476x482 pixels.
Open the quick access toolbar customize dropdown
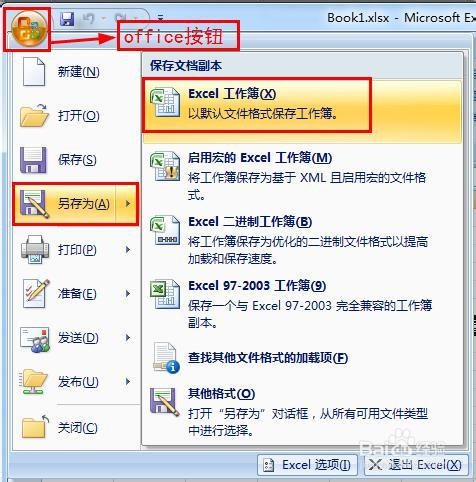click(x=160, y=17)
